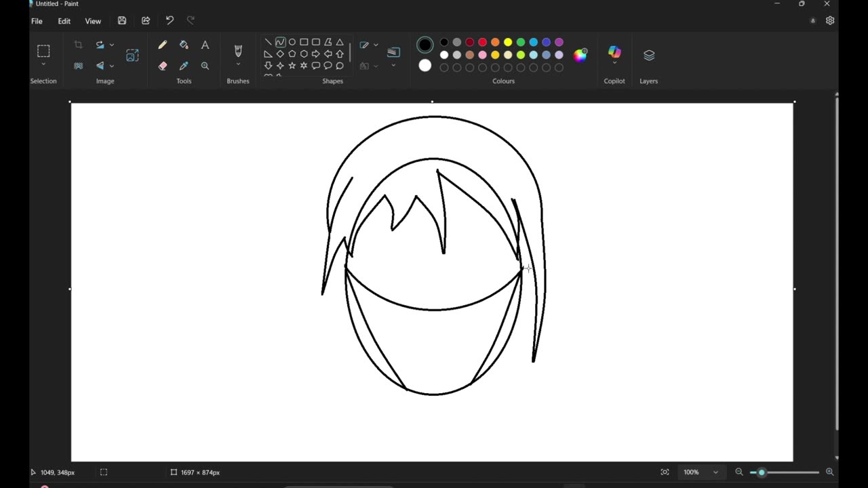Click the Fit to window button
The image size is (868, 488).
[665, 472]
